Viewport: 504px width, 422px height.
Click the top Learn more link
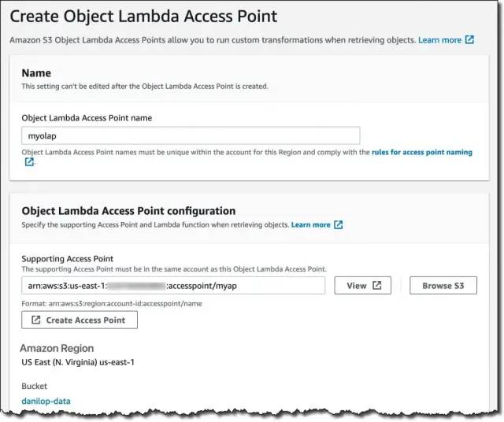click(x=439, y=39)
